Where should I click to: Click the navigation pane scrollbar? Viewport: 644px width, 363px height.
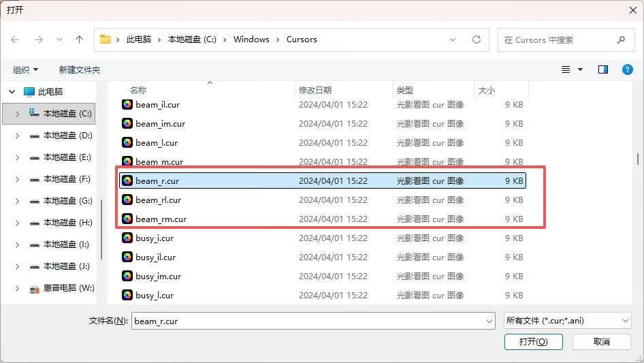(101, 230)
